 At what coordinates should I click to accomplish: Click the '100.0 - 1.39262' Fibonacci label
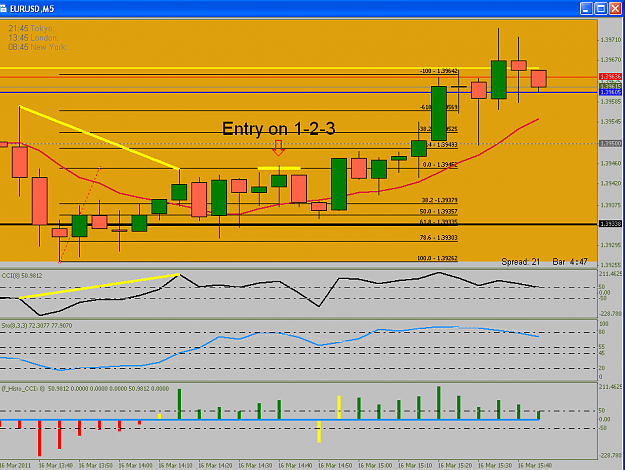click(x=437, y=258)
